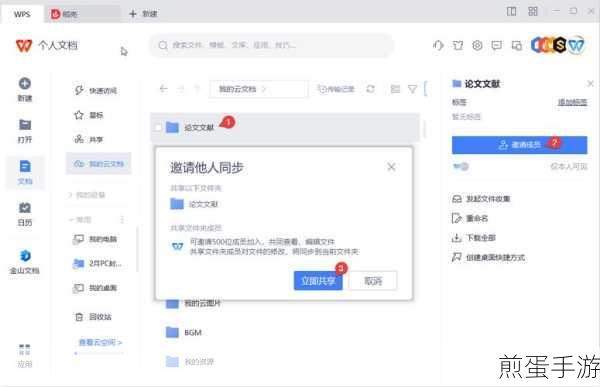Open the headset customer service icon
The image size is (600, 387).
coord(438,46)
